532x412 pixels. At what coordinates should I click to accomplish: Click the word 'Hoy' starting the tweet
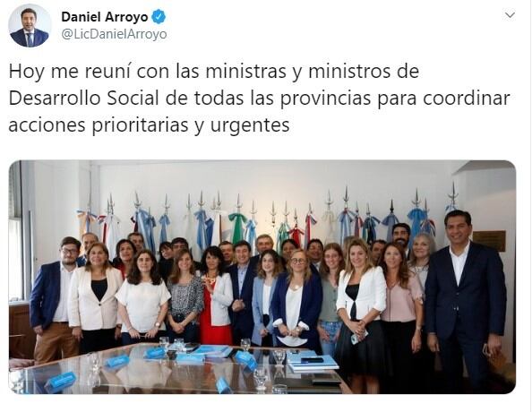pos(27,72)
